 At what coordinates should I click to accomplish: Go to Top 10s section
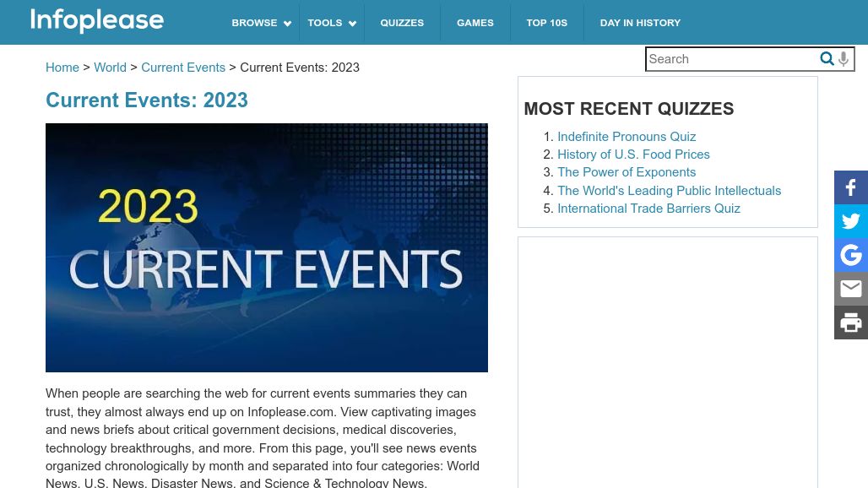click(x=547, y=23)
